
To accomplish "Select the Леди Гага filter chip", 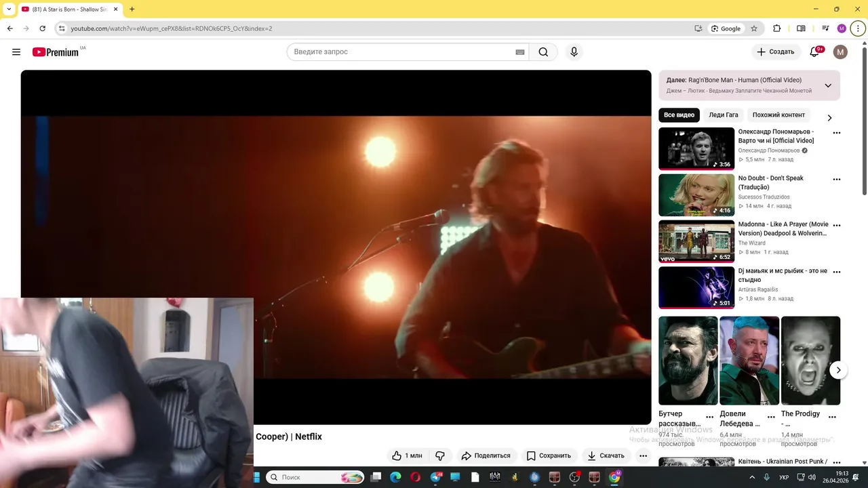I will click(724, 115).
